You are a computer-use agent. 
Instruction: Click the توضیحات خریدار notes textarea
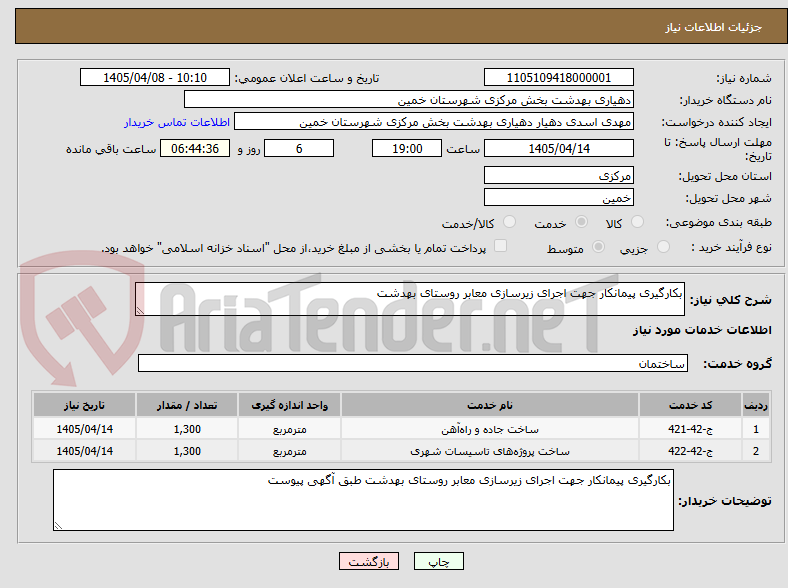coord(363,500)
